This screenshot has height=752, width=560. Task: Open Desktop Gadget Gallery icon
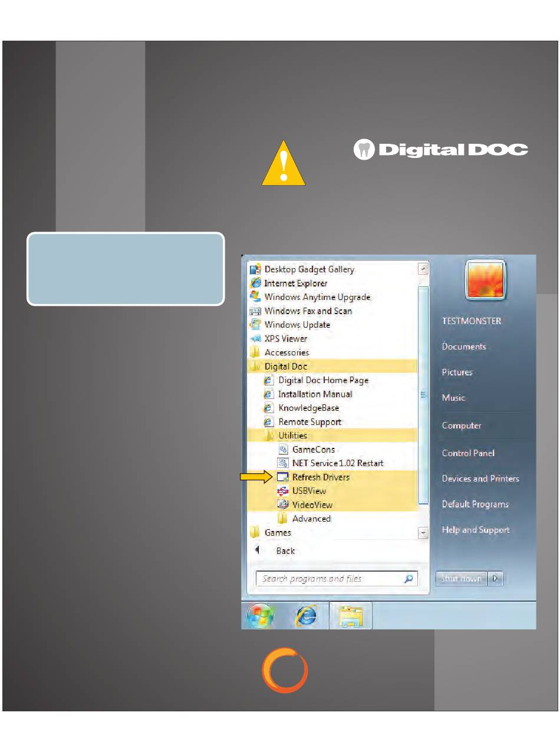click(255, 269)
